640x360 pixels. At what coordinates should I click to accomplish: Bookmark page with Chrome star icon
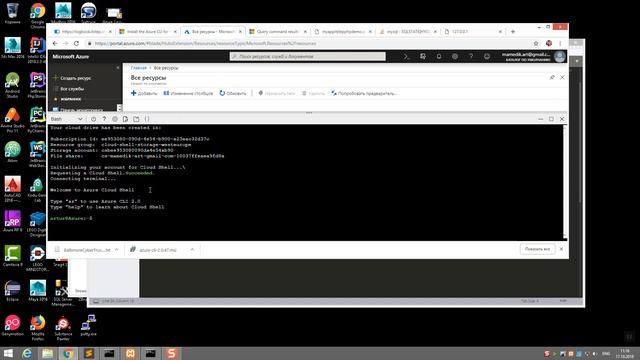tap(536, 43)
